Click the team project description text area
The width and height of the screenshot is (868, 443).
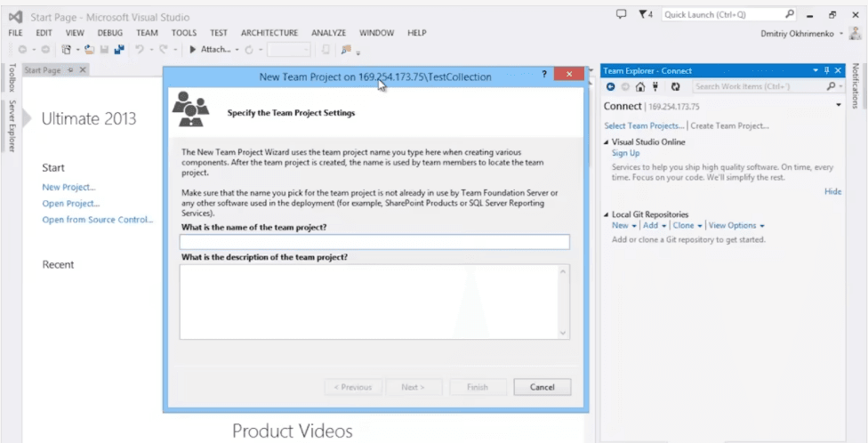(374, 302)
